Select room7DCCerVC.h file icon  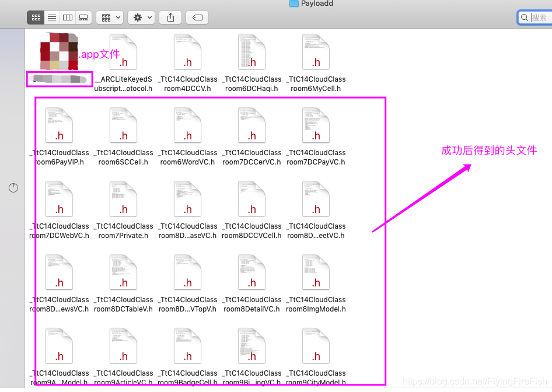coord(251,125)
